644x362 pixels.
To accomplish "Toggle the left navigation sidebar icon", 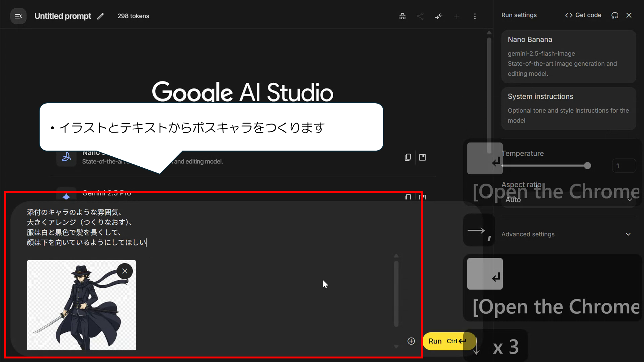I will point(18,16).
